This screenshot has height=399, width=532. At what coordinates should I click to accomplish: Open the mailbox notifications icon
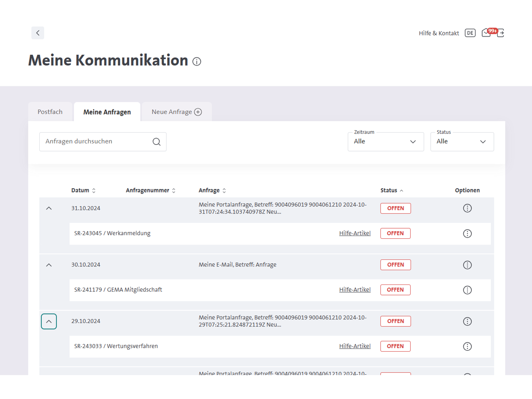487,33
